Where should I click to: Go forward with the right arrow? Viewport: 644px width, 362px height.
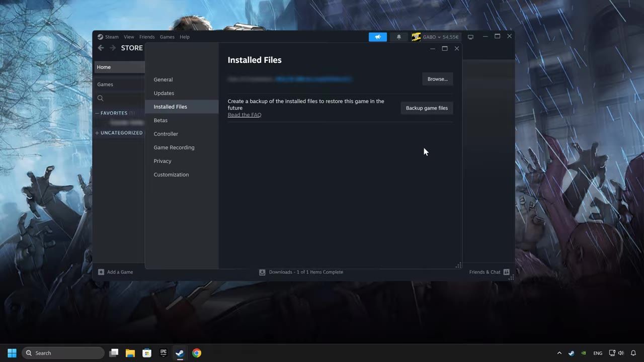[113, 48]
